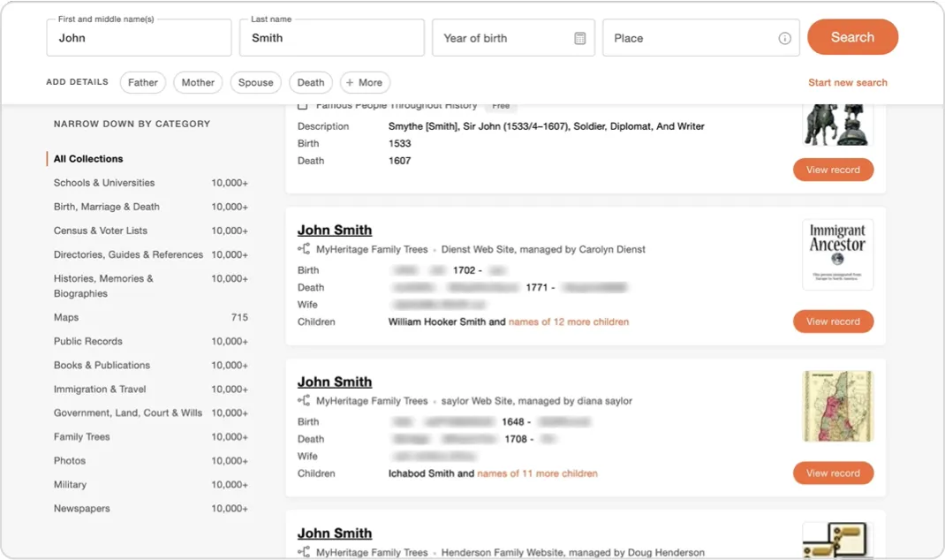Add Spouse details
Image resolution: width=945 pixels, height=560 pixels.
[255, 82]
